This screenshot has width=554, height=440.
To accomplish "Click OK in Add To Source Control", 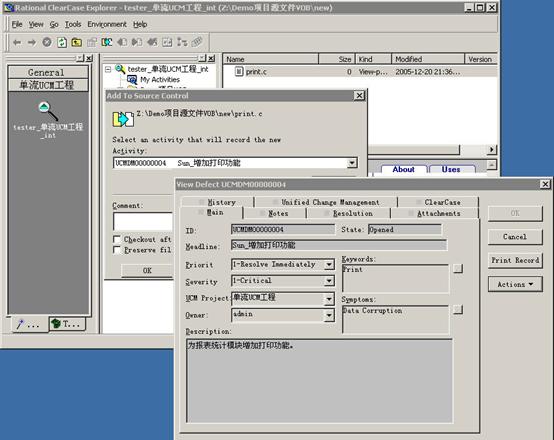I will [x=147, y=270].
